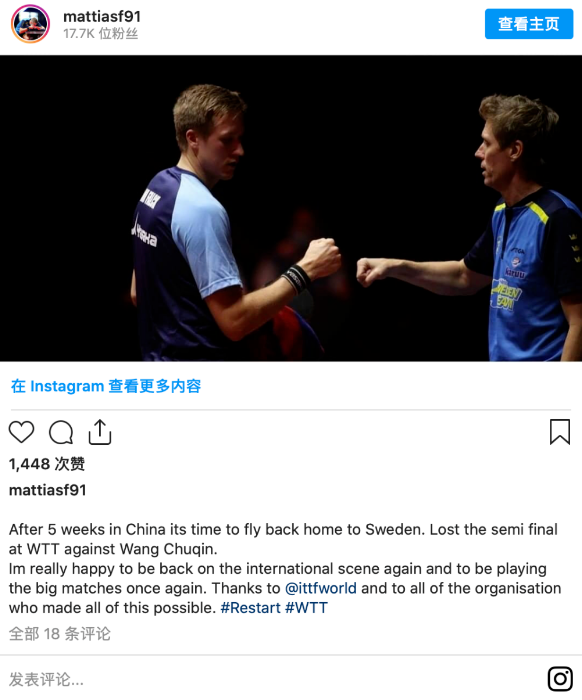Screen dimensions: 582x700
Task: Open the @ittfworld mention link
Action: point(320,588)
